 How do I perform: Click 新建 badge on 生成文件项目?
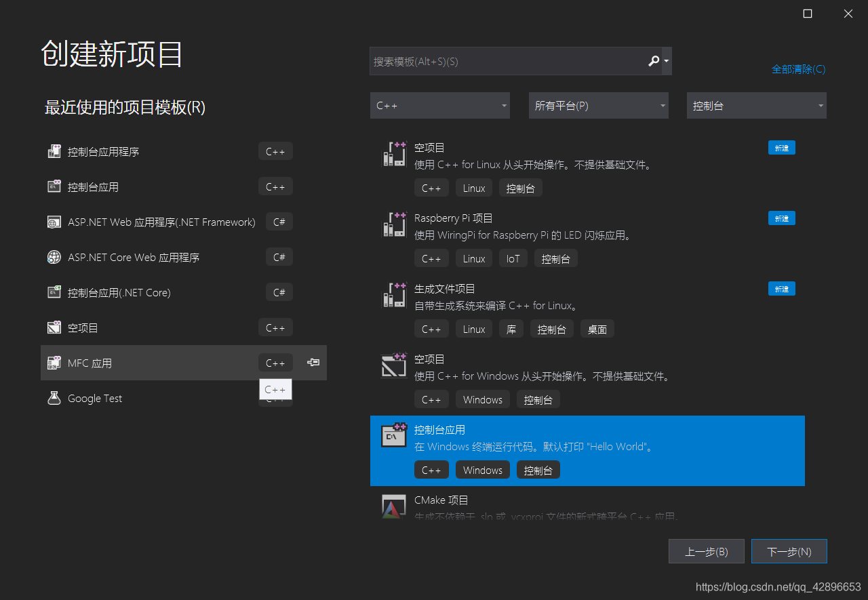pyautogui.click(x=782, y=289)
